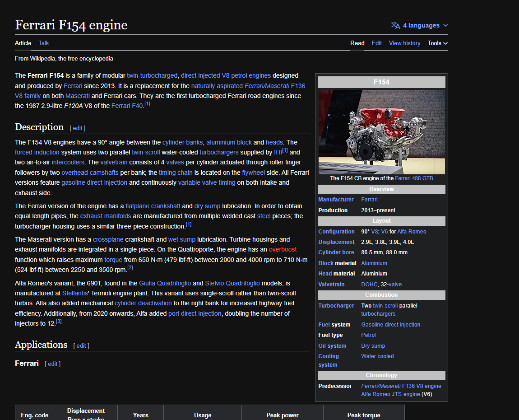Viewport: 519px width, 420px height.
Task: Open the flywheel link
Action: [x=253, y=173]
